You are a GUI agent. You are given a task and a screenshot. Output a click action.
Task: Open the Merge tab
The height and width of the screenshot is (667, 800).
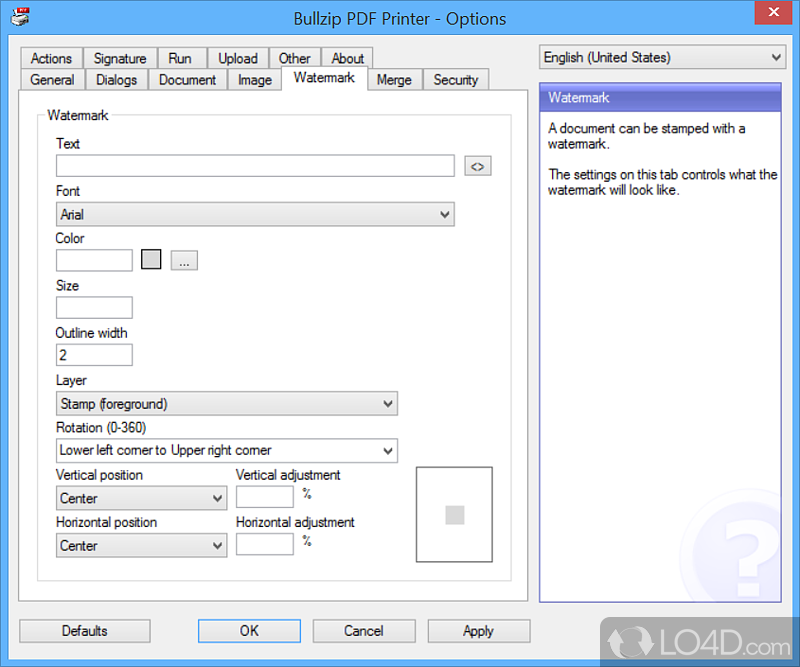click(x=394, y=80)
